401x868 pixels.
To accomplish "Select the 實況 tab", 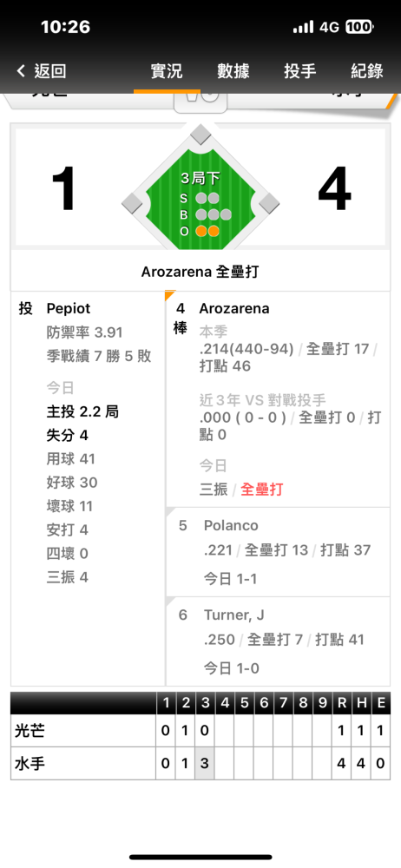I will [x=167, y=71].
